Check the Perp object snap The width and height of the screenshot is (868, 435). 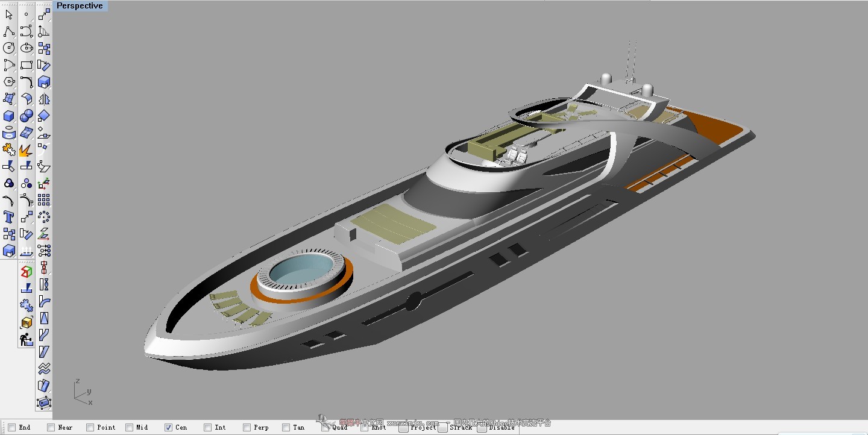click(247, 428)
